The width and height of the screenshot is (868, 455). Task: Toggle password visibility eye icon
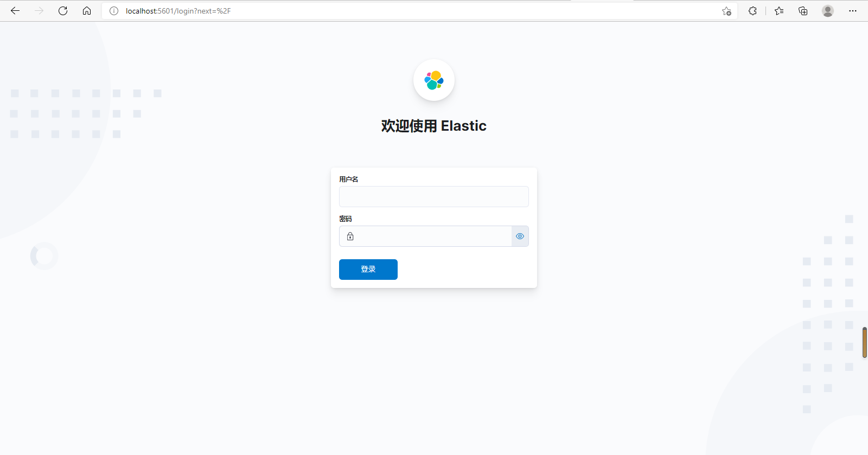click(x=520, y=236)
